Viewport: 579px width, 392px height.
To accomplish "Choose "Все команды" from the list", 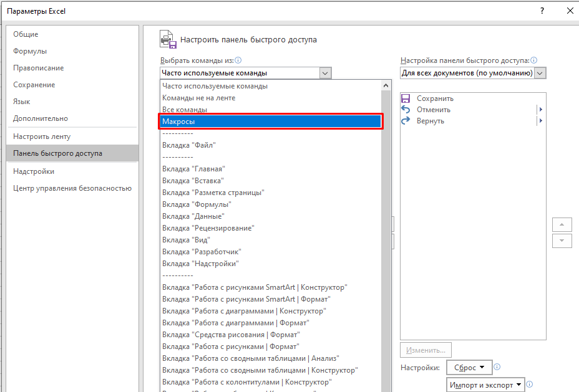I will pos(185,110).
